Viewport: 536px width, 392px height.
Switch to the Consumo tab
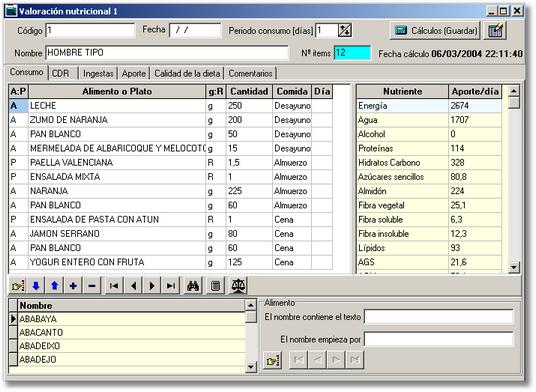coord(26,72)
